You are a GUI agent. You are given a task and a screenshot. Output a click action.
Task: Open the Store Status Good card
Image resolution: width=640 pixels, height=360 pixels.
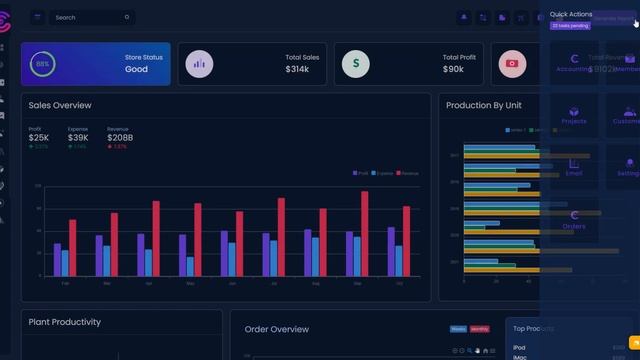[96, 64]
